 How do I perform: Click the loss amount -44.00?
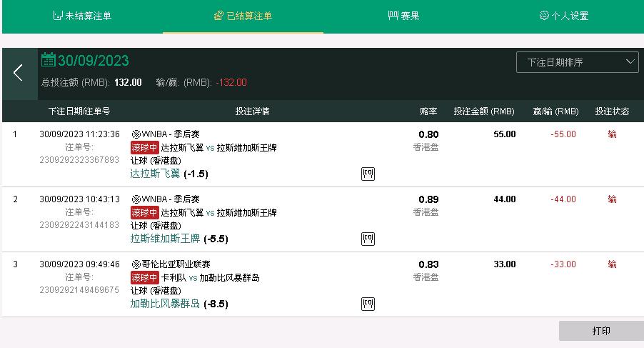[x=563, y=199]
